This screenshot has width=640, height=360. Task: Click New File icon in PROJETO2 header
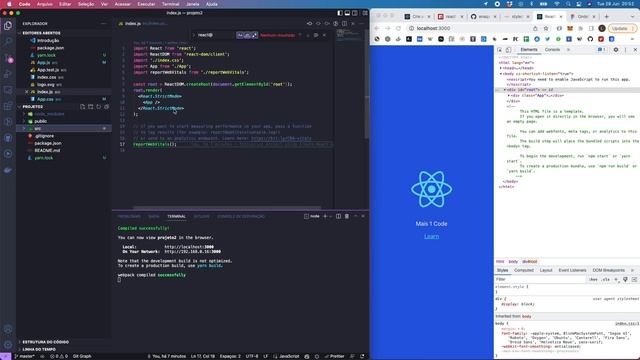point(82,107)
